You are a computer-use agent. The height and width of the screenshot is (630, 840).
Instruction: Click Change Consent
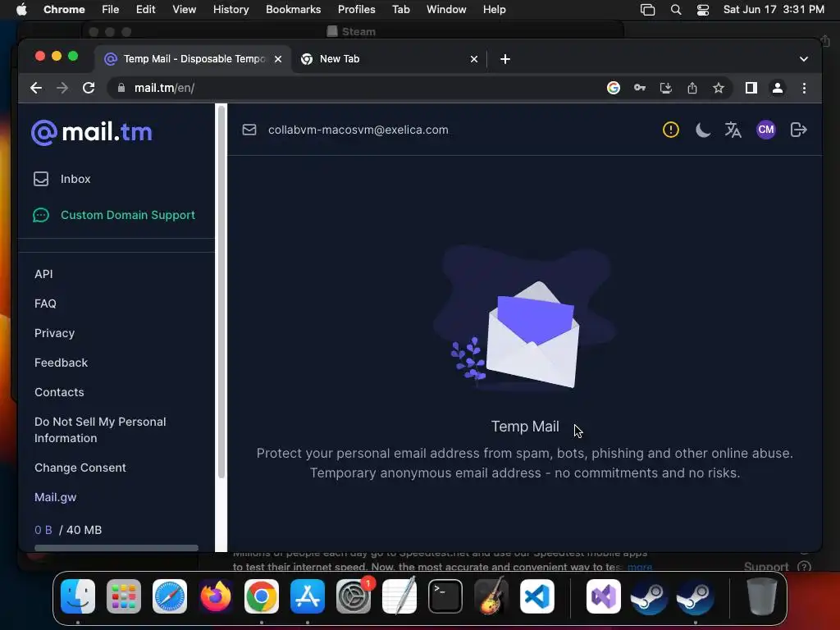(80, 468)
